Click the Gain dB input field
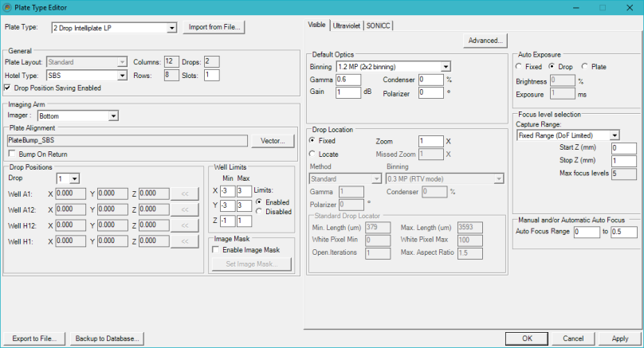The width and height of the screenshot is (644, 348). point(348,92)
